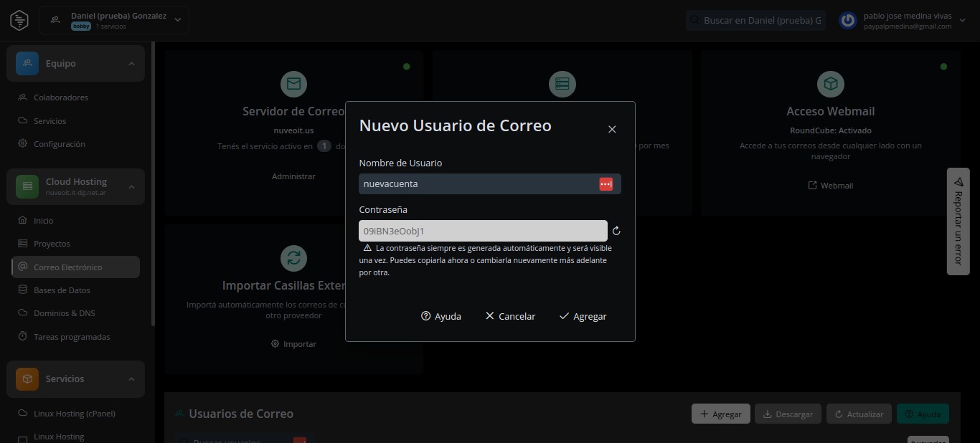Collapse the Equipo sidebar section

point(131,64)
